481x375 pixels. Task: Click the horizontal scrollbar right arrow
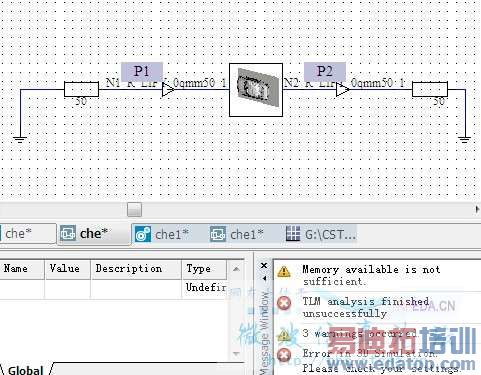[x=477, y=209]
